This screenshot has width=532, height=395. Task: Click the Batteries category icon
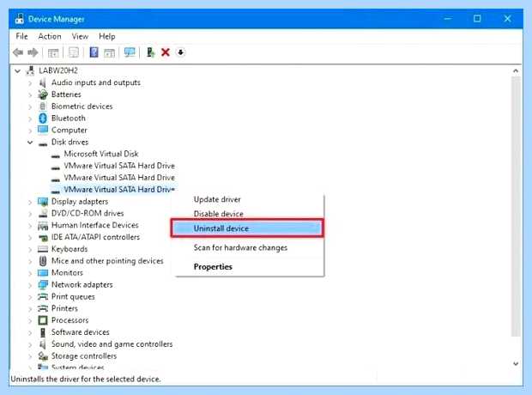pos(43,94)
